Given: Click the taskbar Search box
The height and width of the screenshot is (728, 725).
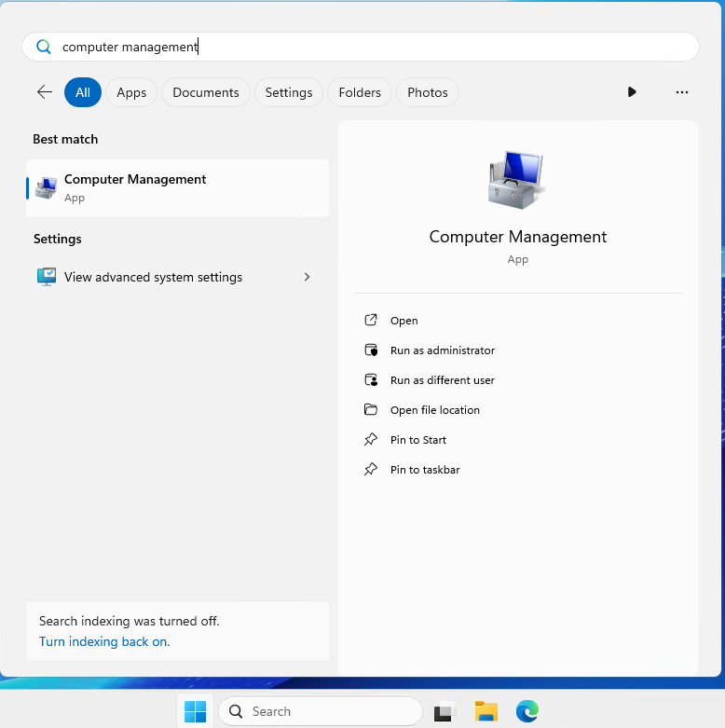Looking at the screenshot, I should [x=321, y=711].
